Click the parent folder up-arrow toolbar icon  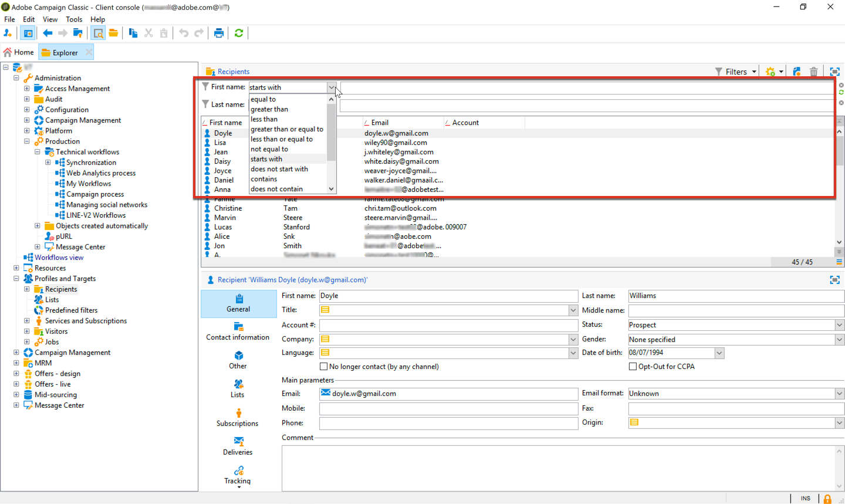click(x=77, y=33)
